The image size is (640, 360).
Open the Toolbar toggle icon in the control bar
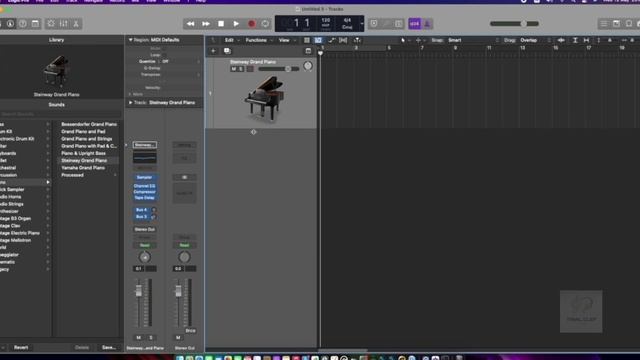(36, 24)
